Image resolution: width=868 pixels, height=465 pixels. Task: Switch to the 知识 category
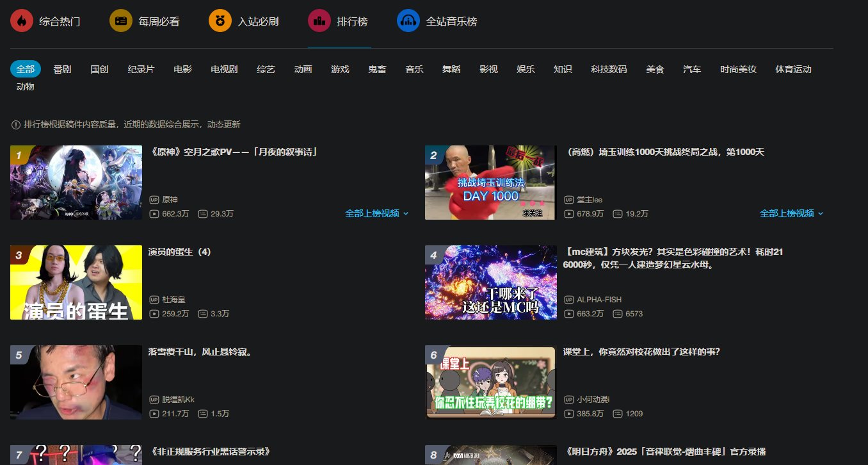563,69
